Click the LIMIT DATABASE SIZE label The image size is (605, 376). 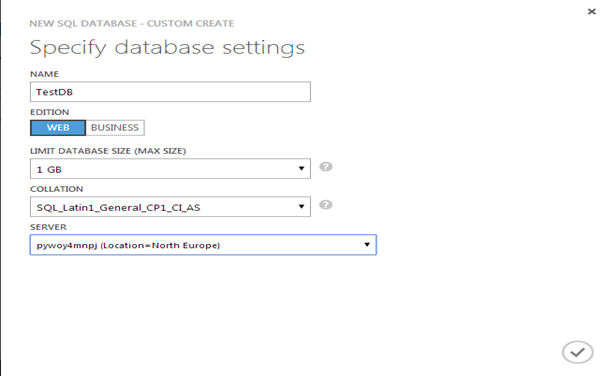108,151
